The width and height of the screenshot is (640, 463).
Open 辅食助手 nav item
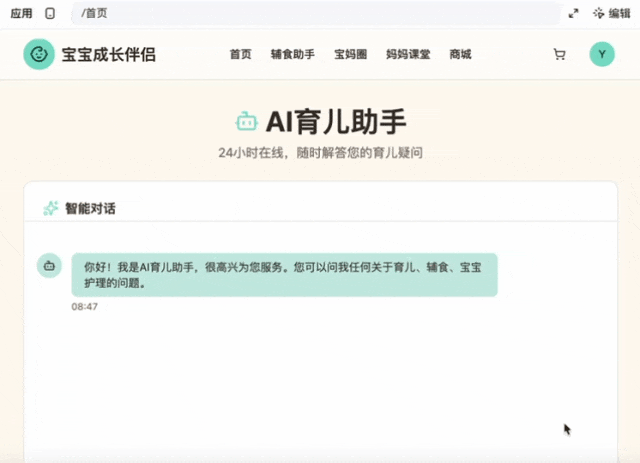(293, 54)
